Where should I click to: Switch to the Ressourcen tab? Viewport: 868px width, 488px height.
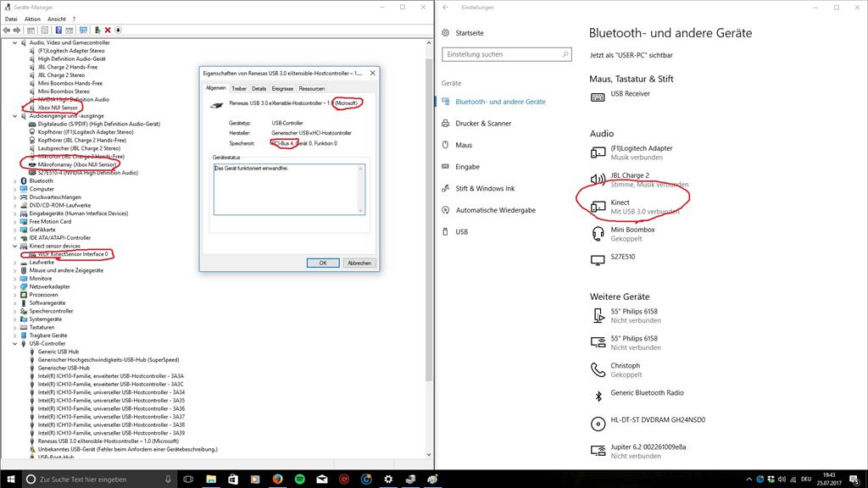pos(312,88)
